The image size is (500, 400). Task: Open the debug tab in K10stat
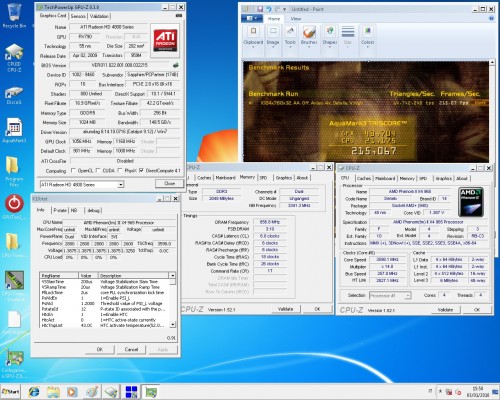93,210
